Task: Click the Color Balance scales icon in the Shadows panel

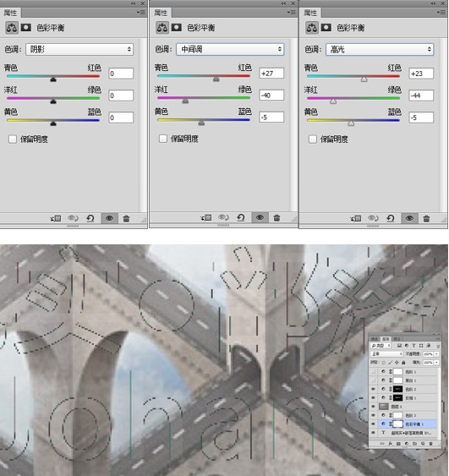Action: click(x=12, y=28)
